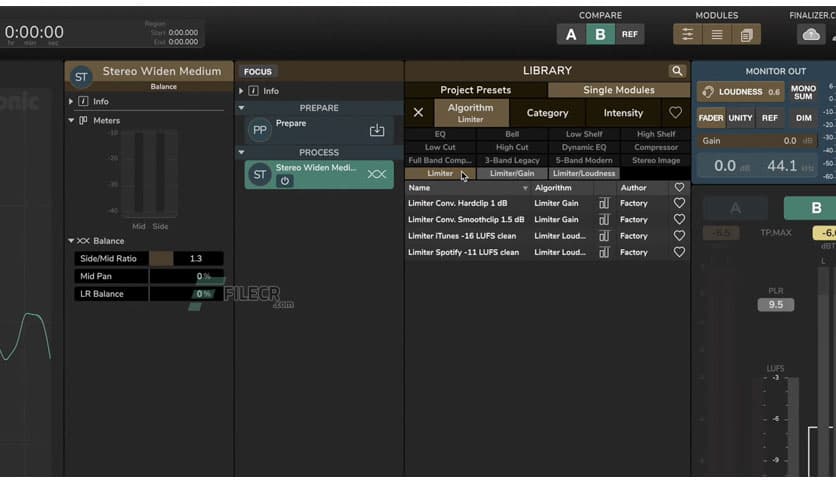Image resolution: width=836 pixels, height=484 pixels.
Task: Click the PP Prepare module badge
Action: [x=260, y=130]
